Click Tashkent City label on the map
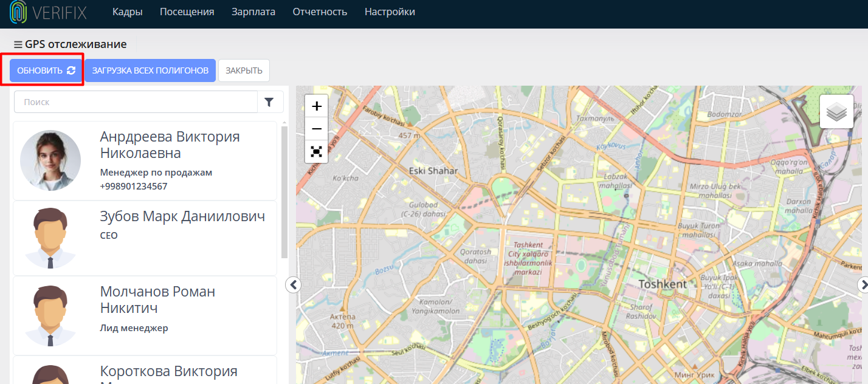The width and height of the screenshot is (868, 384). 528,258
